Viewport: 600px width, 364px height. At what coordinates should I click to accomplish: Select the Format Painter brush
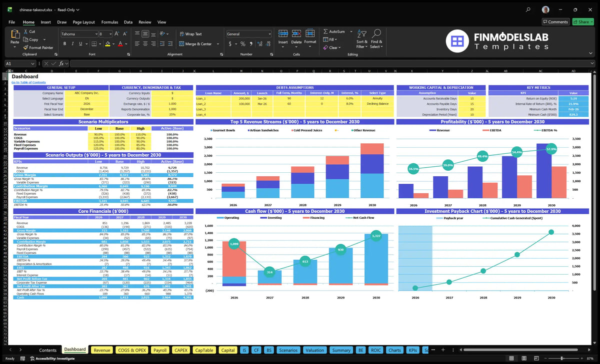click(x=25, y=47)
